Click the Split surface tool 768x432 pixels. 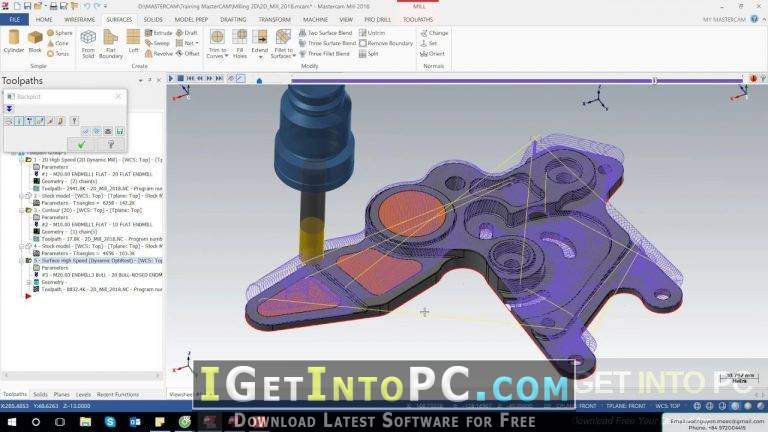click(x=368, y=53)
